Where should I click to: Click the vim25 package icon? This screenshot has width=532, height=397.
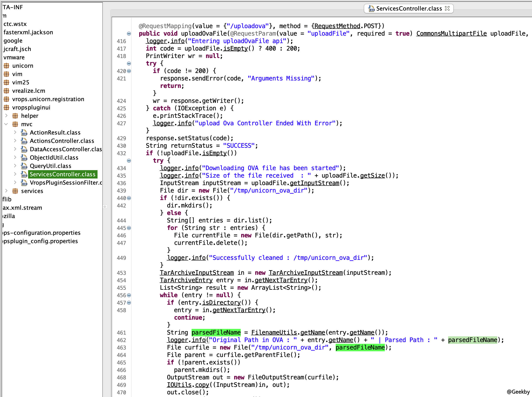point(7,82)
